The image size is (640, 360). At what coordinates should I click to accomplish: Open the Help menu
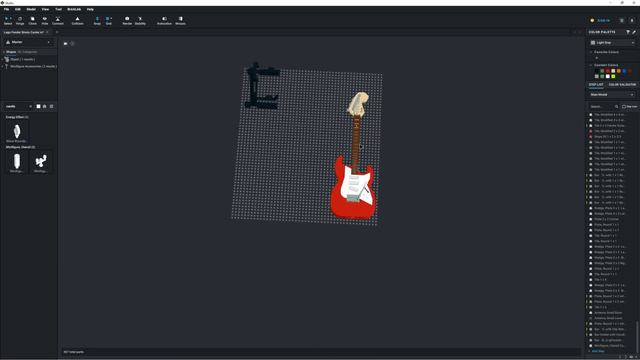[x=90, y=9]
